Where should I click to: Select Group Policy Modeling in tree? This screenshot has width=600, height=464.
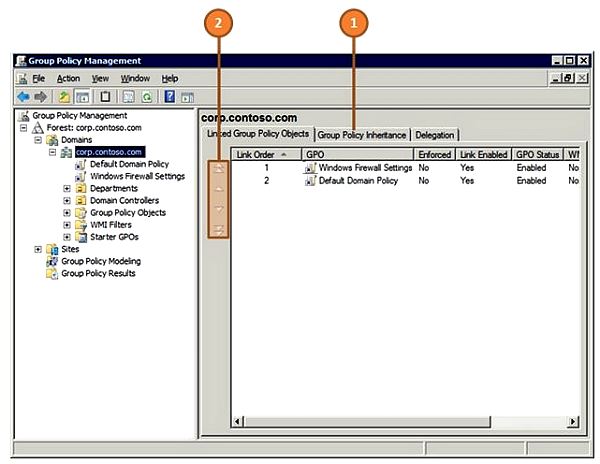point(101,261)
